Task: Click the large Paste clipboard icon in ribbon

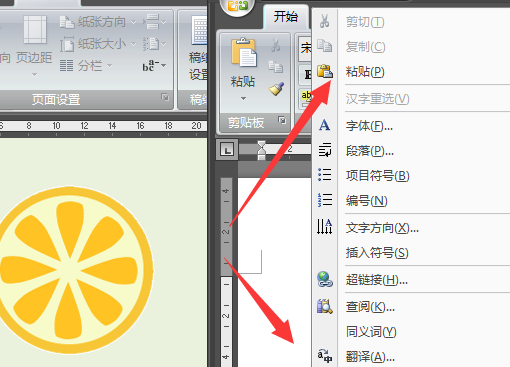Action: tap(244, 53)
